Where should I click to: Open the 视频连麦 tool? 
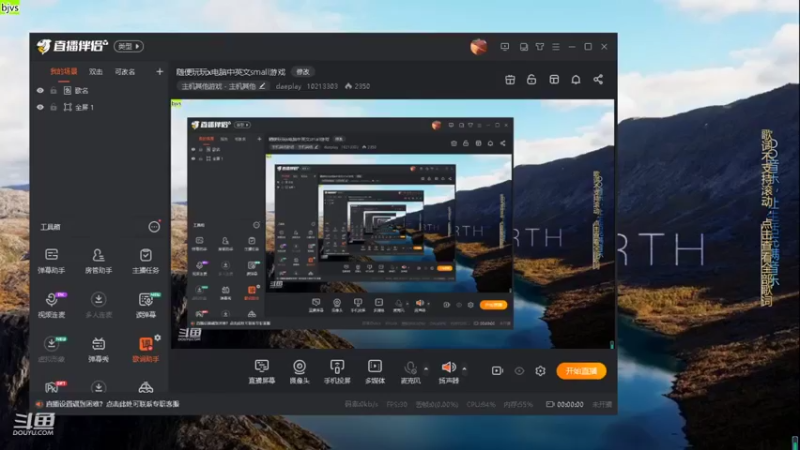point(51,305)
